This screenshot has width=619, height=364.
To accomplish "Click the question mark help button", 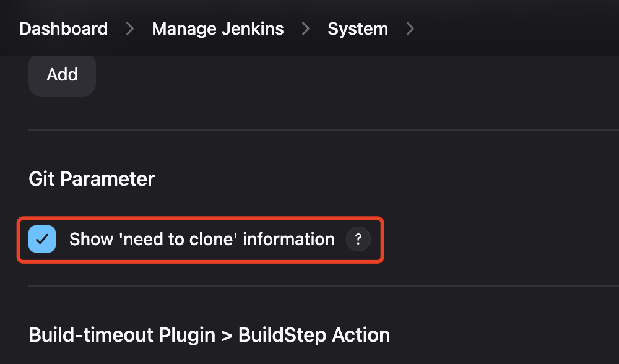I will click(x=358, y=239).
